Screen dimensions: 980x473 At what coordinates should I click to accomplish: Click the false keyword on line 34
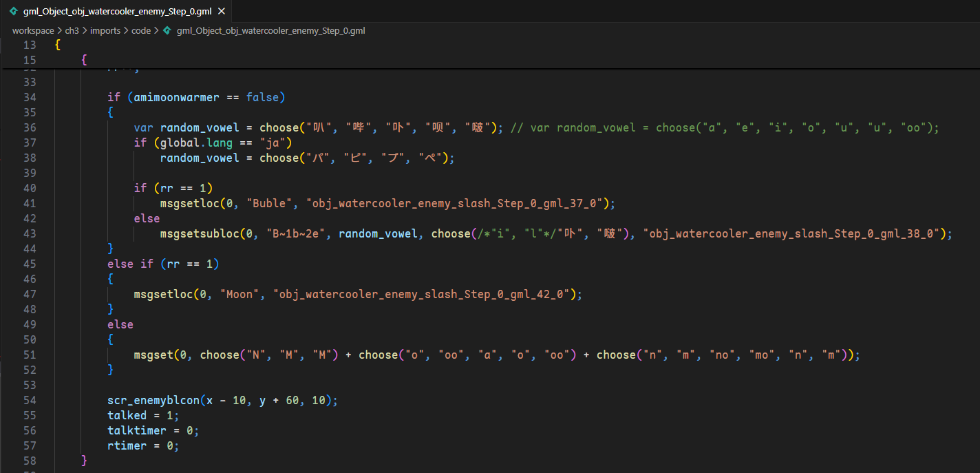(262, 97)
